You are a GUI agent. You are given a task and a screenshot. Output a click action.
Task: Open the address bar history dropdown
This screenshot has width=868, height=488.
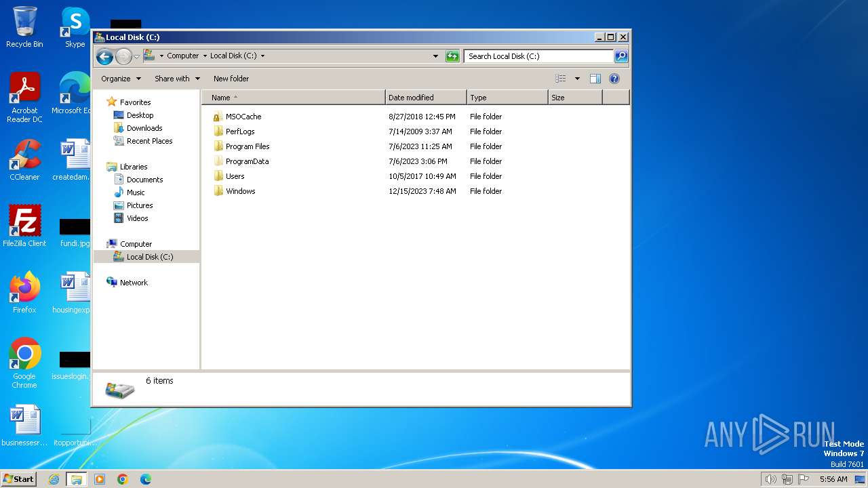(435, 56)
